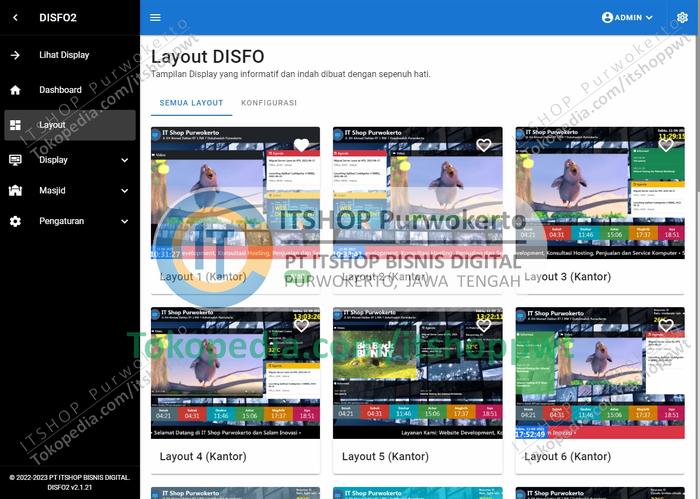
Task: Open the Layout 5 (Kantor) preview thumbnail
Action: (418, 375)
